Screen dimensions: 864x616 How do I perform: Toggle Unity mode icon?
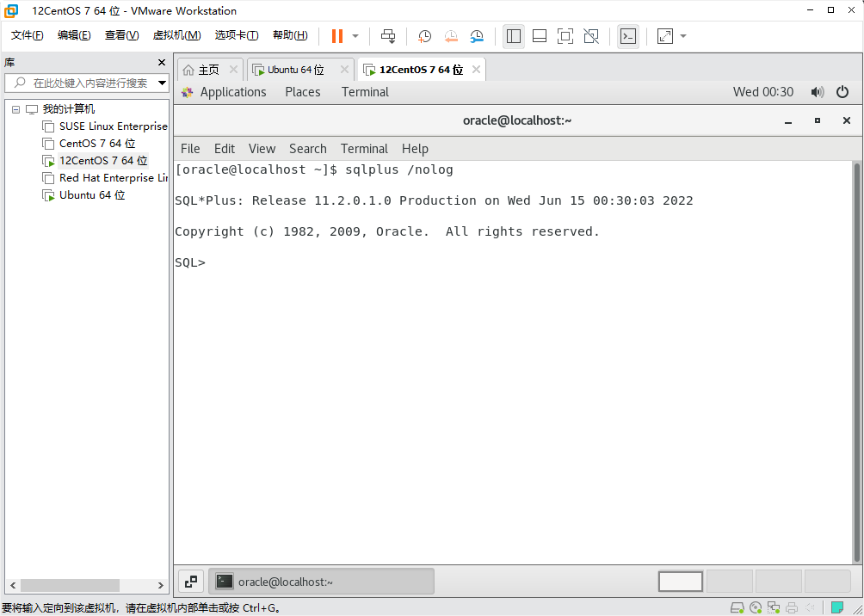click(x=591, y=36)
